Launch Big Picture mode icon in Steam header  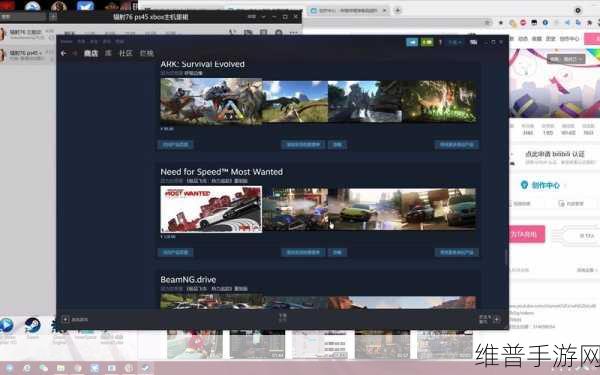point(474,42)
